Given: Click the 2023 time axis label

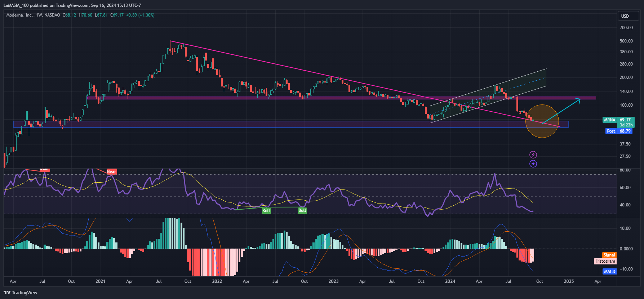Looking at the screenshot, I should pos(333,281).
